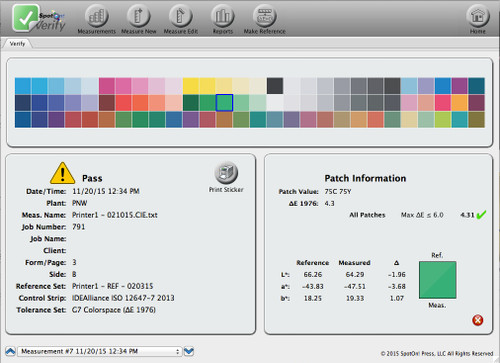This screenshot has height=363, width=500.
Task: Select the Verify tab
Action: click(x=17, y=44)
